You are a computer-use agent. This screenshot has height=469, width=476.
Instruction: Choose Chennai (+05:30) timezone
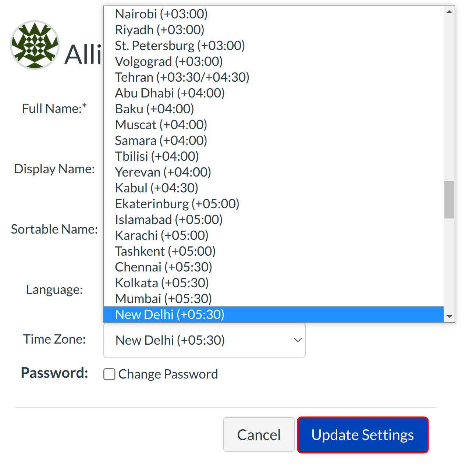[x=163, y=267]
